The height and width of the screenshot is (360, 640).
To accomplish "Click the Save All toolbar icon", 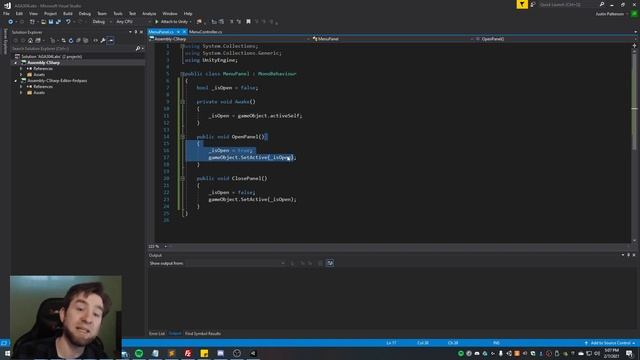I will (x=58, y=22).
